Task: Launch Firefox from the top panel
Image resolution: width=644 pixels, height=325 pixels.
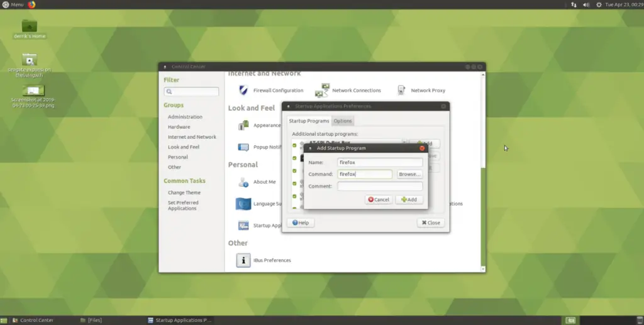Action: (x=31, y=4)
